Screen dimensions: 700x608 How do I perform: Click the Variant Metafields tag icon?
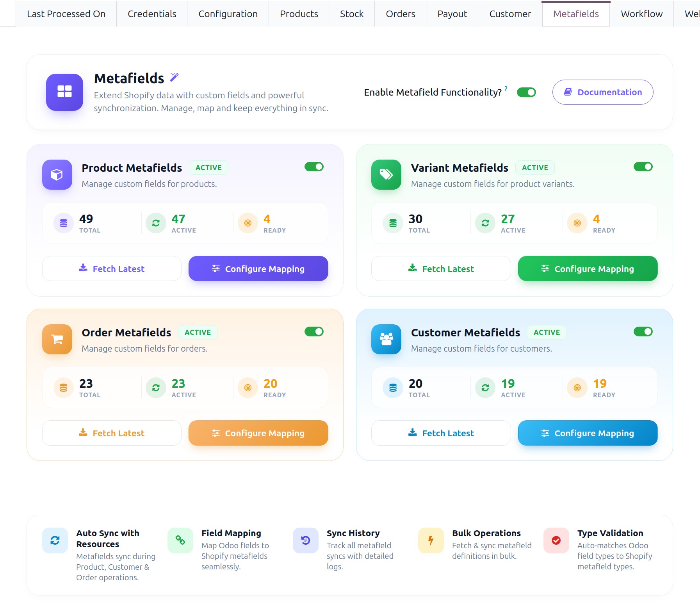coord(386,174)
